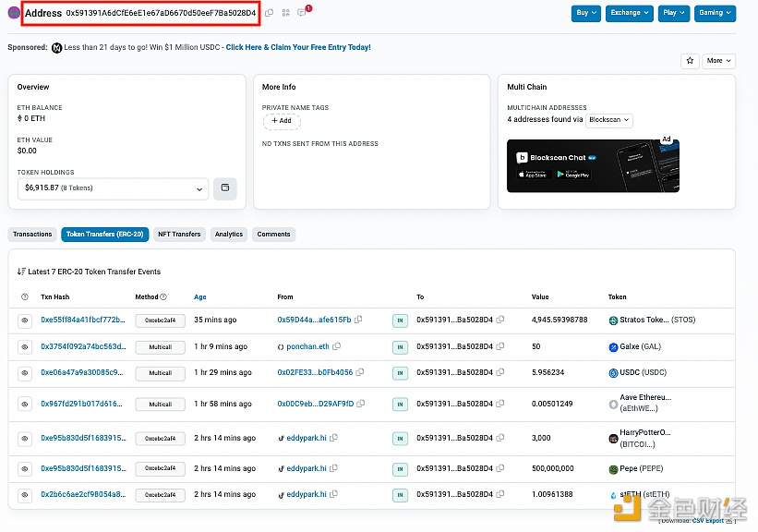Copy eddypark.hi address in BITCOIN row

[x=333, y=438]
